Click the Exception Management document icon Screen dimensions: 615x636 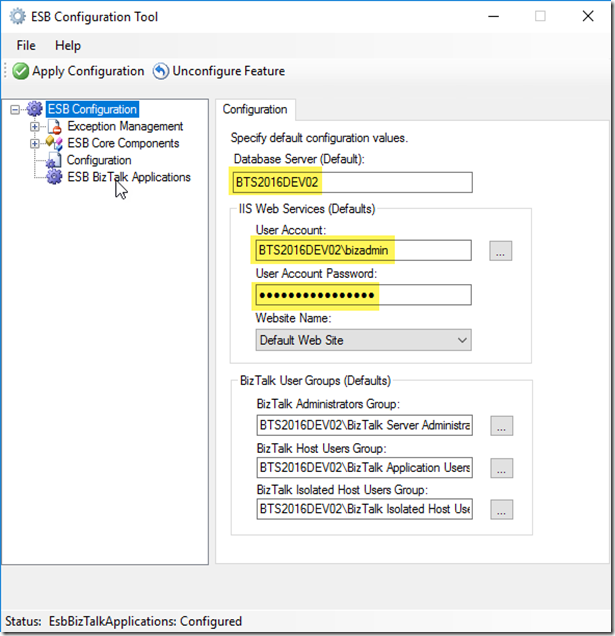click(x=54, y=127)
